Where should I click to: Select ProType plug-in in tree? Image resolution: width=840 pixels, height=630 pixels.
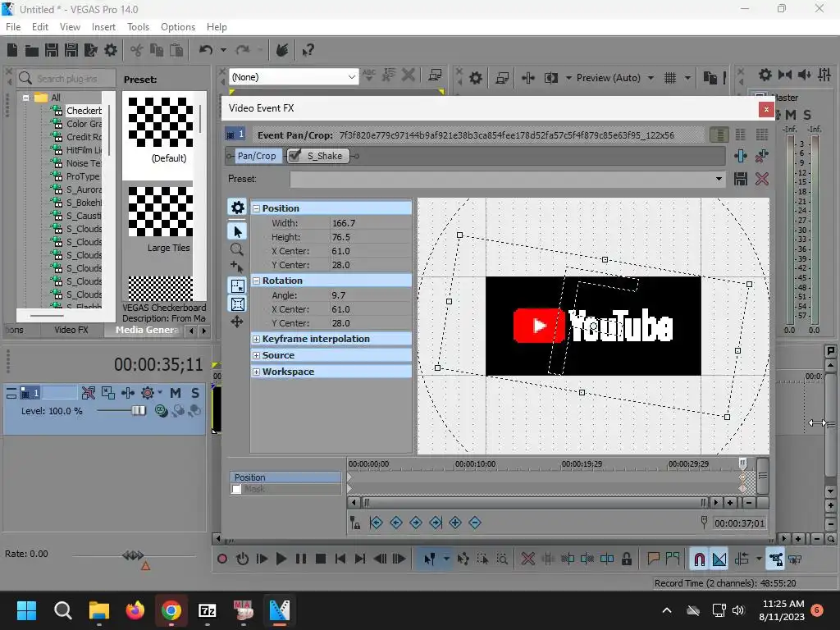point(83,177)
